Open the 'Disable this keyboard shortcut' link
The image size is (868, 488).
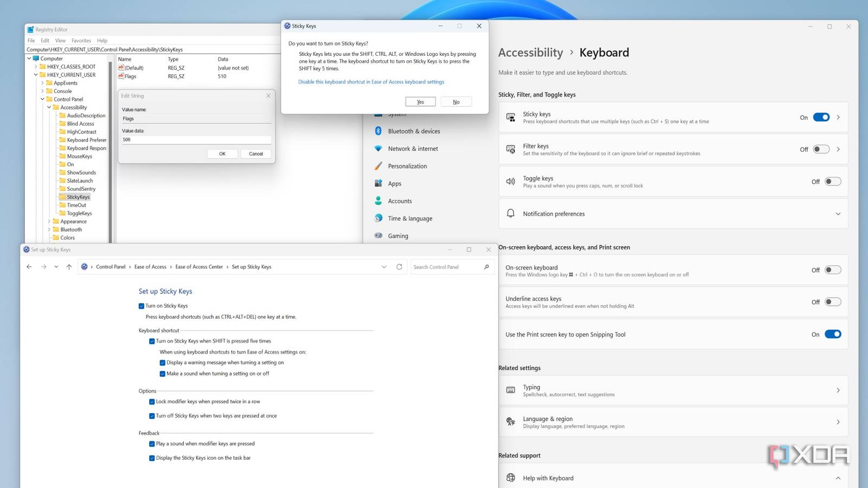pos(371,81)
